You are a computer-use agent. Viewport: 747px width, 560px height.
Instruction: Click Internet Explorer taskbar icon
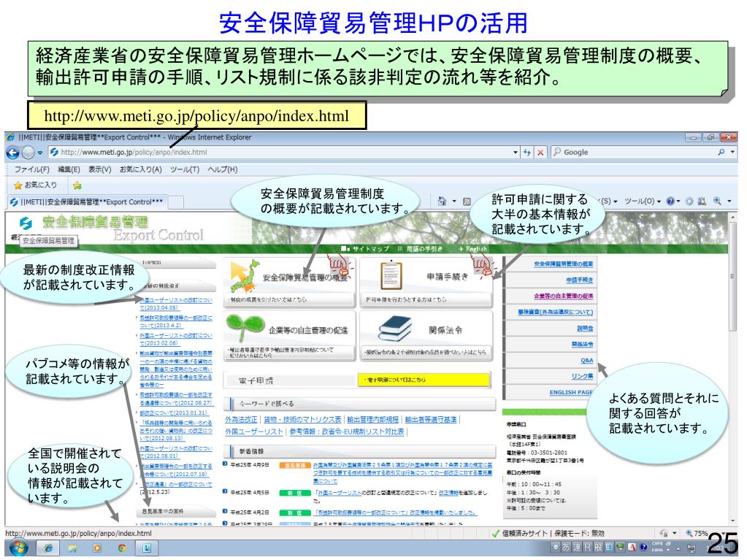point(48,548)
